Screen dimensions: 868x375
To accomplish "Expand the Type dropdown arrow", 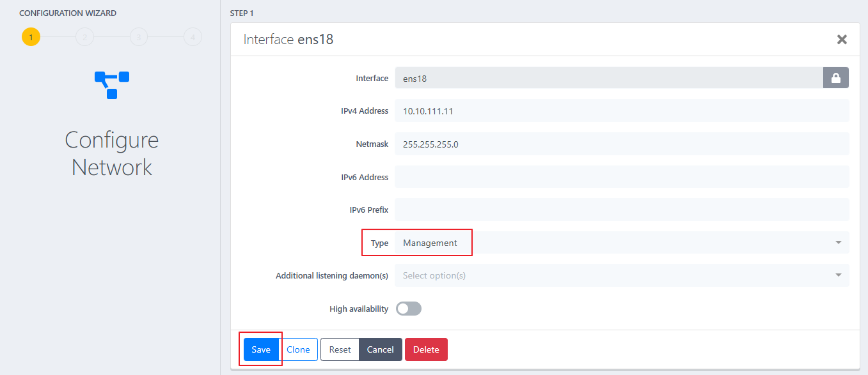I will pos(838,243).
